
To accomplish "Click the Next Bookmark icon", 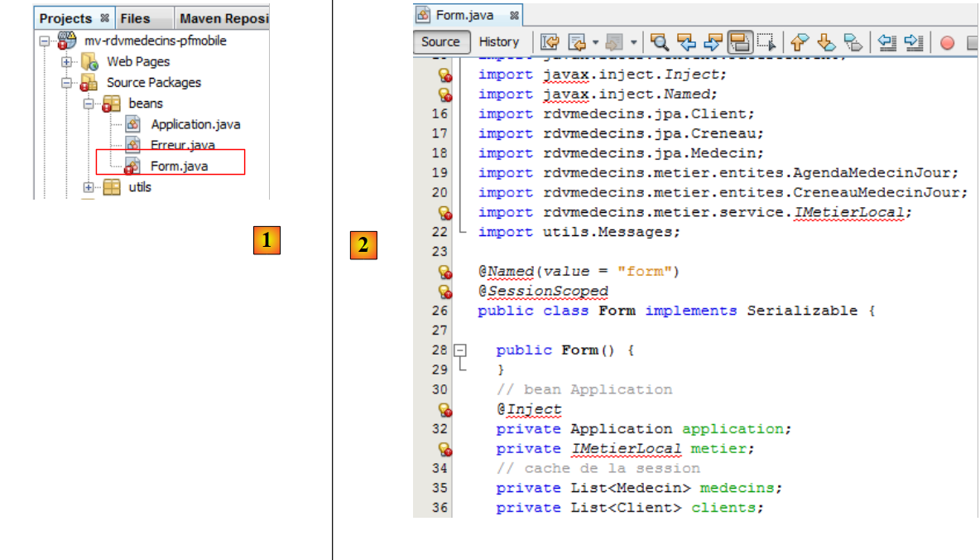I will click(826, 42).
